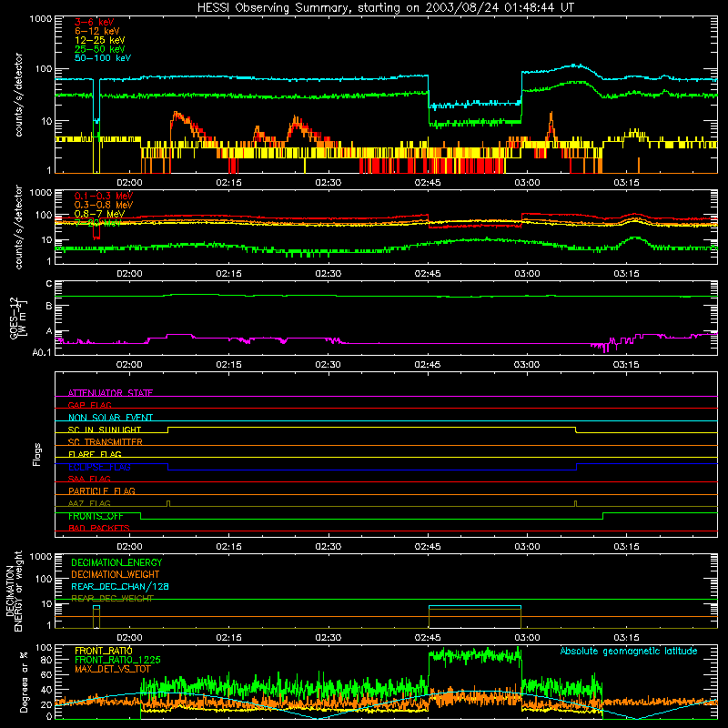Click the green 25-50 keV legend label
Viewport: 728px width, 728px height.
[x=100, y=49]
